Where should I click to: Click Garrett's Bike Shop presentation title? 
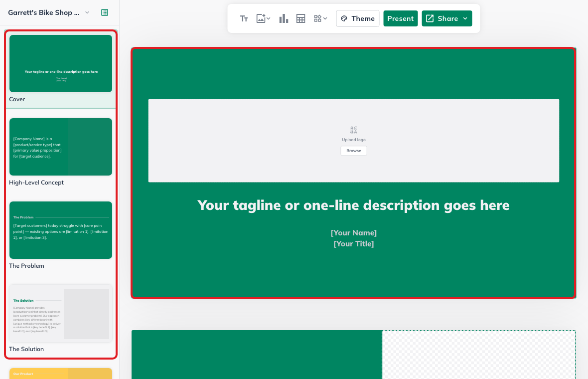pos(44,12)
